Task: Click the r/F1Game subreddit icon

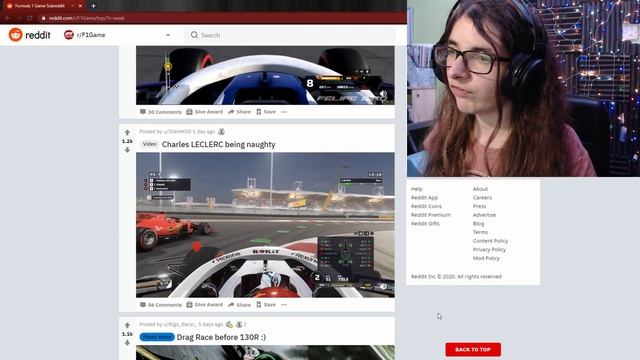Action: click(69, 35)
